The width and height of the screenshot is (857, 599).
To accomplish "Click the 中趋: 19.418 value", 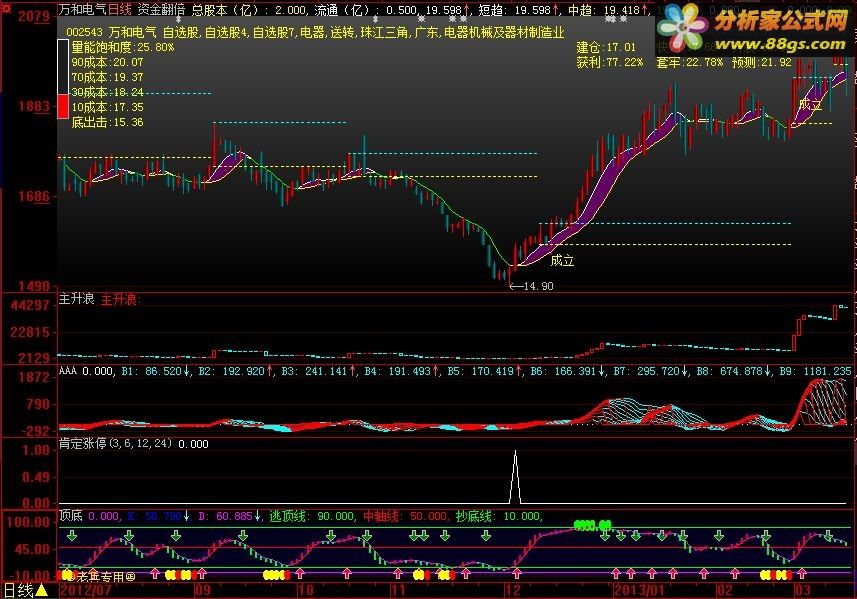I will tap(608, 10).
